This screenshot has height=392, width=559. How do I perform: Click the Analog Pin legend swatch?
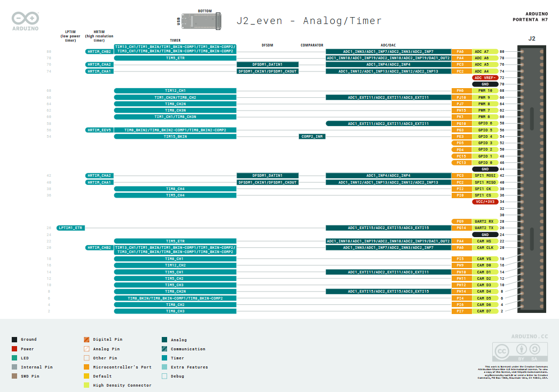(86, 349)
